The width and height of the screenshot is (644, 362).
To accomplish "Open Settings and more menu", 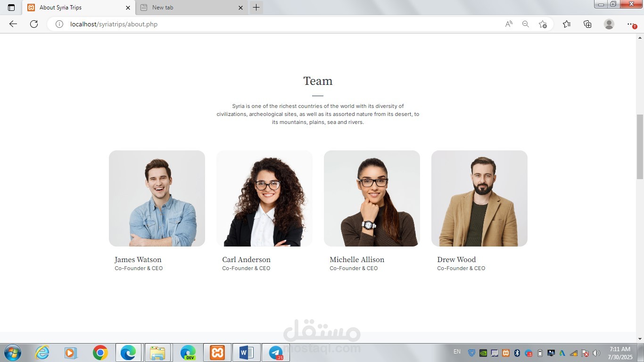I will (x=631, y=24).
